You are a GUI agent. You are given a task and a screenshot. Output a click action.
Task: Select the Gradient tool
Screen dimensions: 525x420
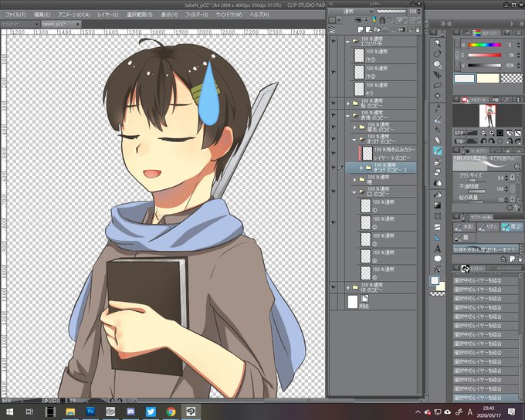pyautogui.click(x=438, y=205)
